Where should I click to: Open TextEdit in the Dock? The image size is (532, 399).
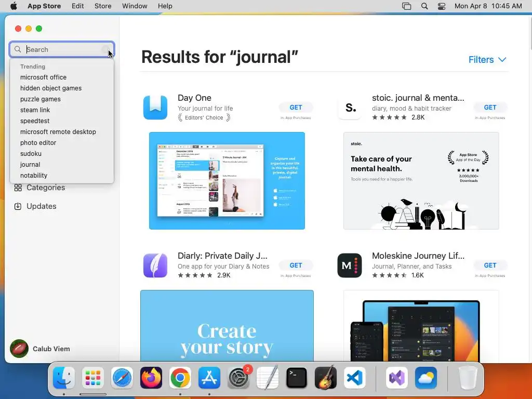[x=268, y=378]
